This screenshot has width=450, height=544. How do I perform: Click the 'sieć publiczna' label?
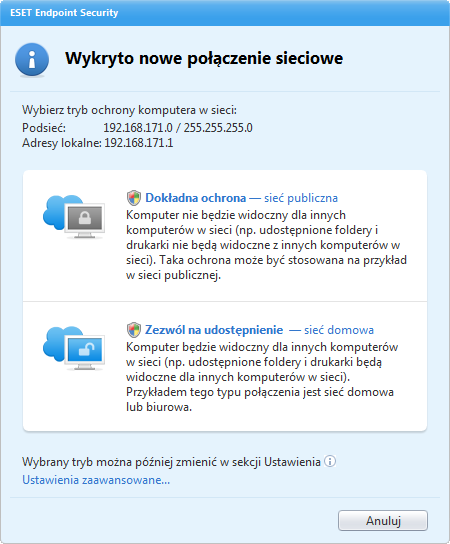301,198
